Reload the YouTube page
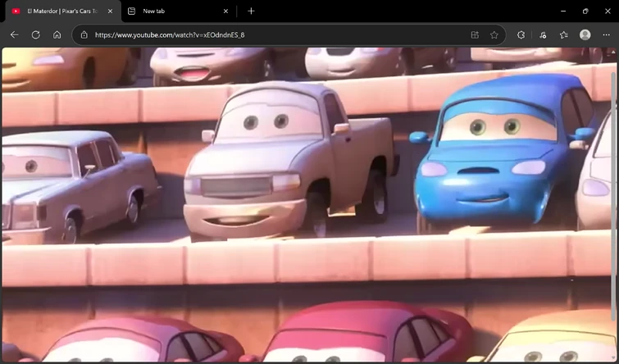Screen dimensions: 619x364 click(x=35, y=34)
